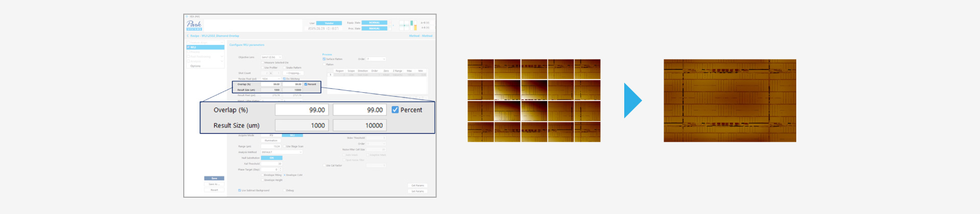This screenshot has height=214, width=980.
Task: Open Options in the left sidebar
Action: 195,66
